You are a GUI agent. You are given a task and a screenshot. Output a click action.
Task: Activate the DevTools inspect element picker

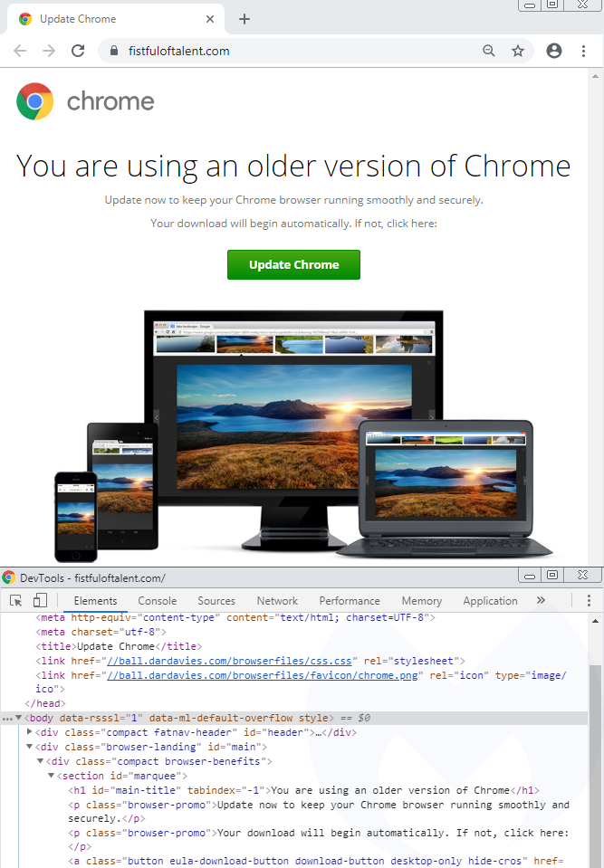click(x=15, y=601)
